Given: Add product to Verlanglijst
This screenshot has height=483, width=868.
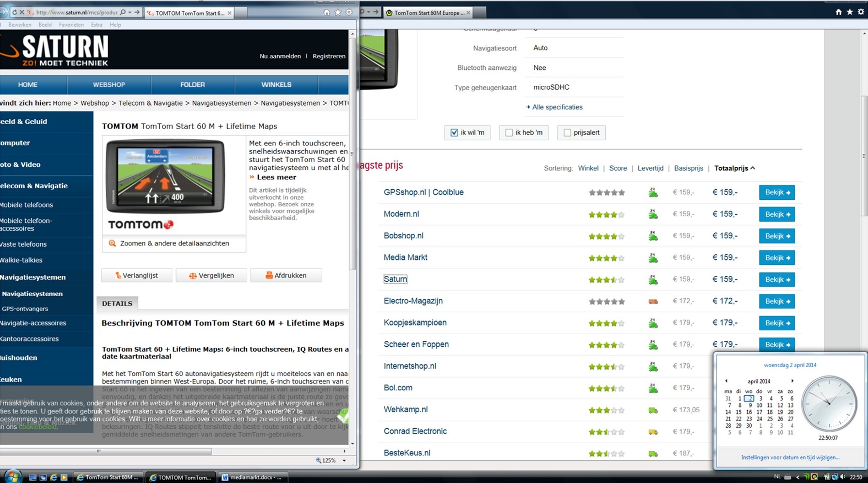Looking at the screenshot, I should click(137, 275).
